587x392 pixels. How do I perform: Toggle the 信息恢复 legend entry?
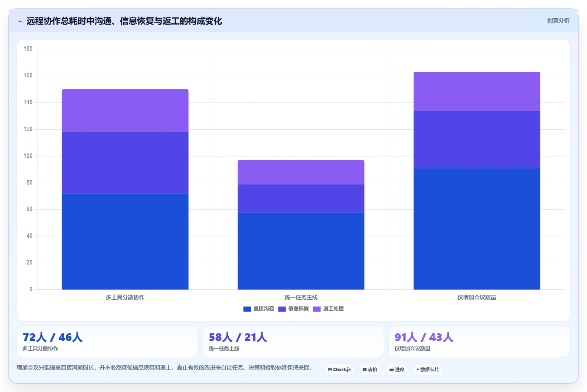click(x=293, y=309)
